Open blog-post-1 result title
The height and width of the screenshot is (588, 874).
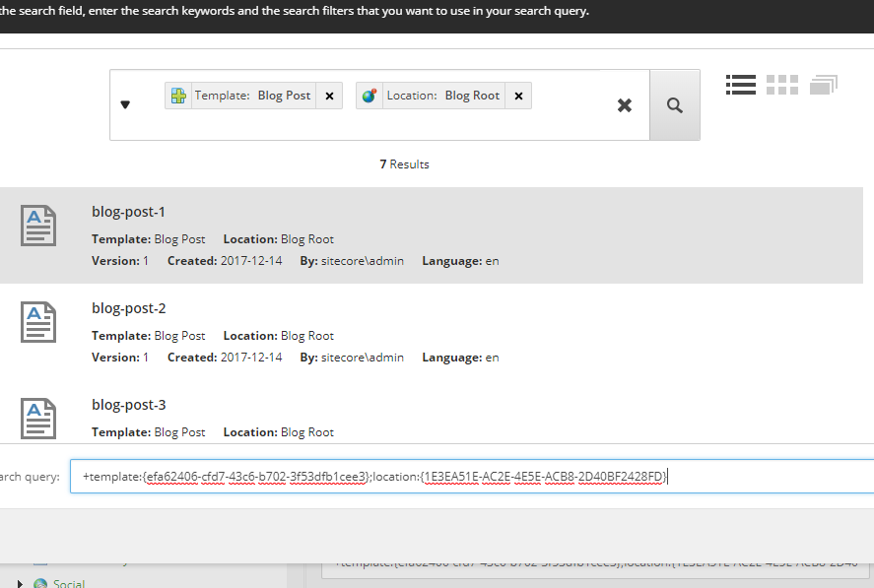(x=128, y=212)
